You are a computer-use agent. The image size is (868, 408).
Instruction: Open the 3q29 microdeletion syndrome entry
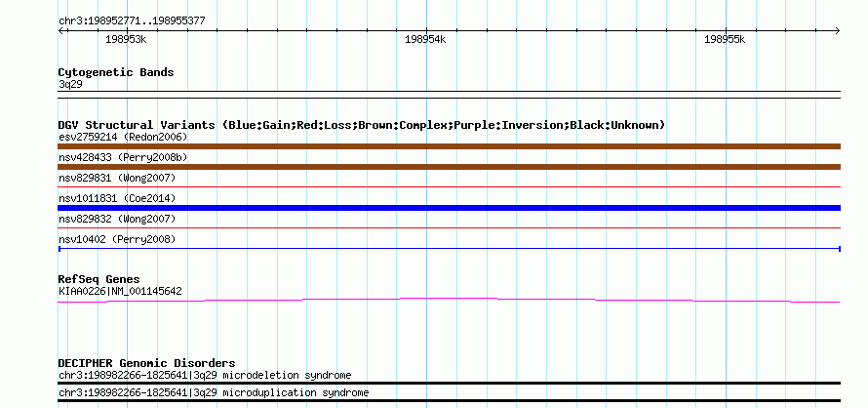tap(205, 375)
